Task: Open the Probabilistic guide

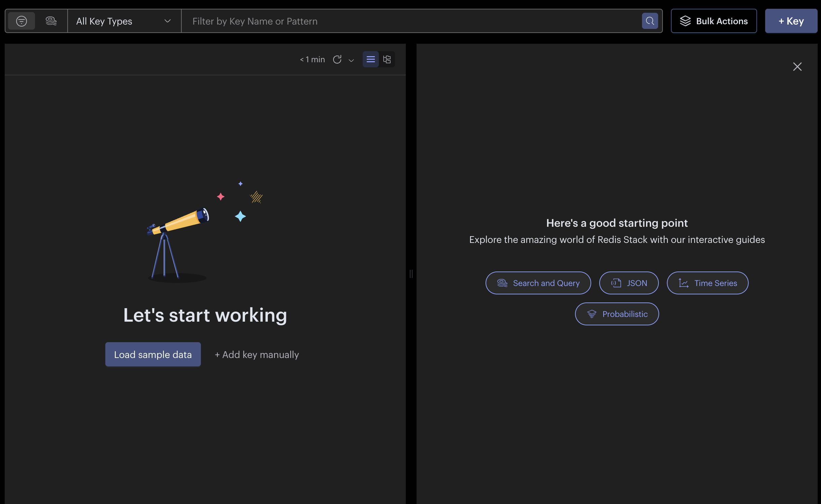Action: (x=617, y=314)
